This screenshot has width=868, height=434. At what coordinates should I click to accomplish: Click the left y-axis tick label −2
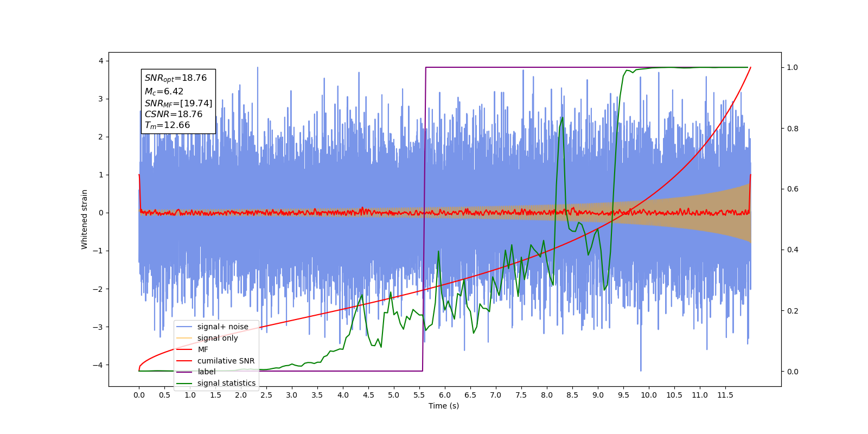click(98, 289)
